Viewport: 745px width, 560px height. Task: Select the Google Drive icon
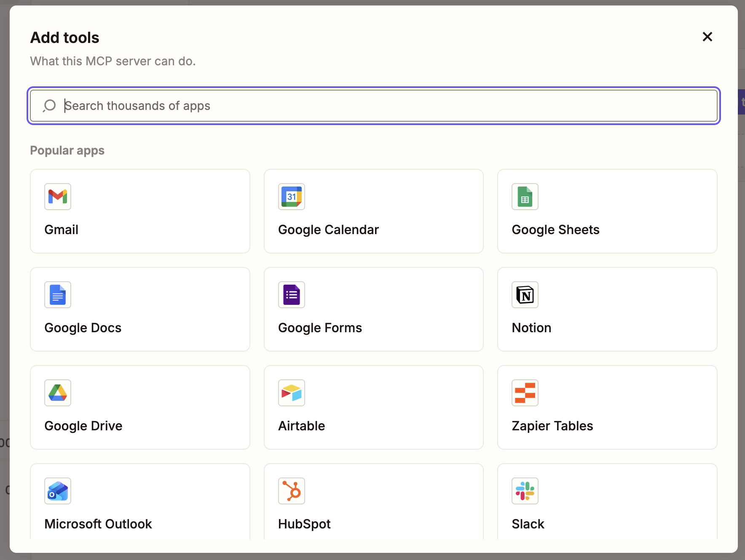58,393
